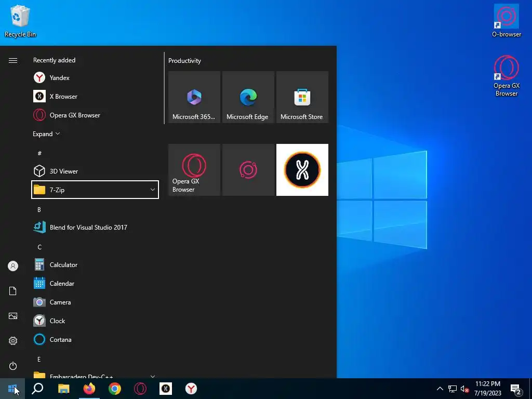Click the B letter header

tap(39, 210)
